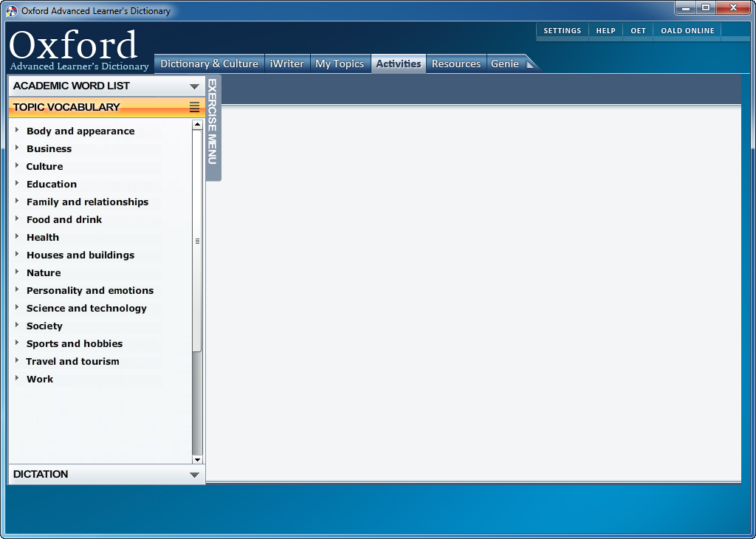Click scrollbar down arrow in topic list
756x539 pixels.
pos(197,459)
